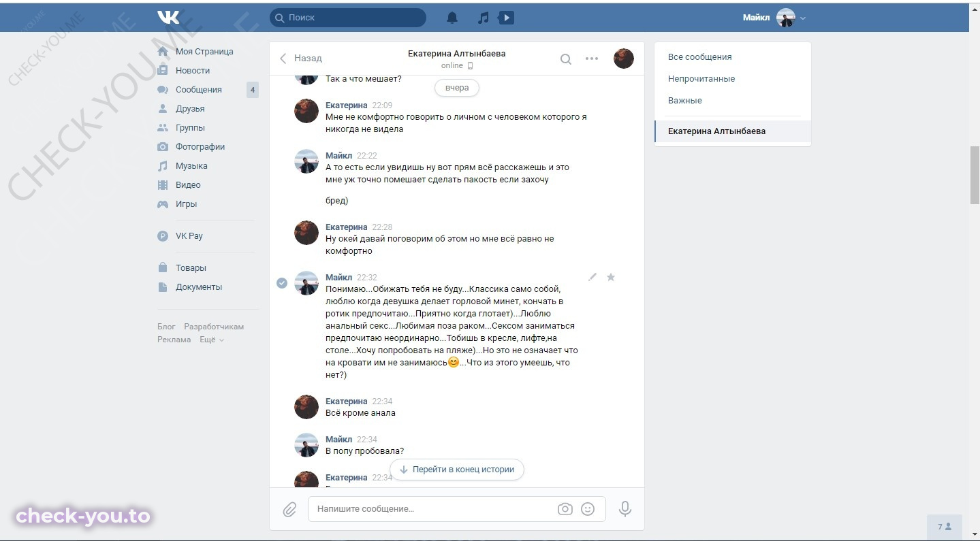This screenshot has width=980, height=541.
Task: Open the emoji smiley picker
Action: click(588, 509)
